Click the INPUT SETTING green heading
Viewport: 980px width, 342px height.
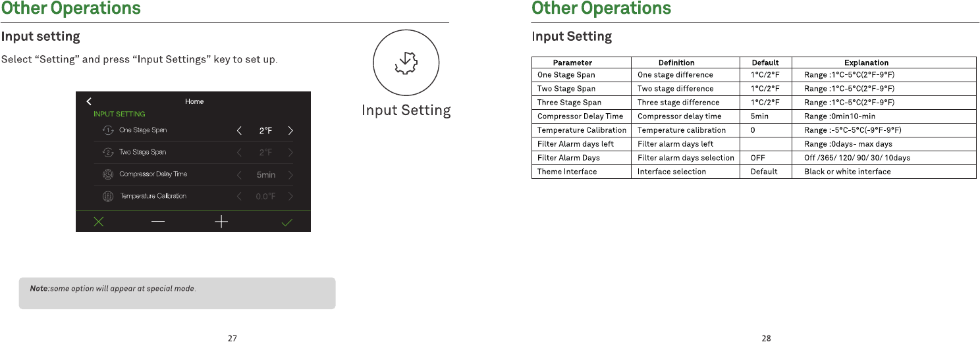click(119, 114)
